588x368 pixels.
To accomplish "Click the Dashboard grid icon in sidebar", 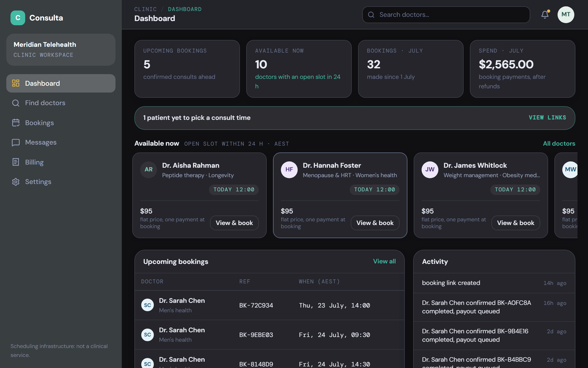I will [16, 83].
